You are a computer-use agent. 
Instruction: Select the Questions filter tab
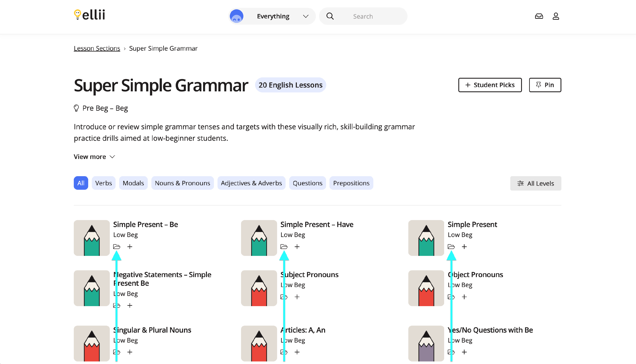307,183
